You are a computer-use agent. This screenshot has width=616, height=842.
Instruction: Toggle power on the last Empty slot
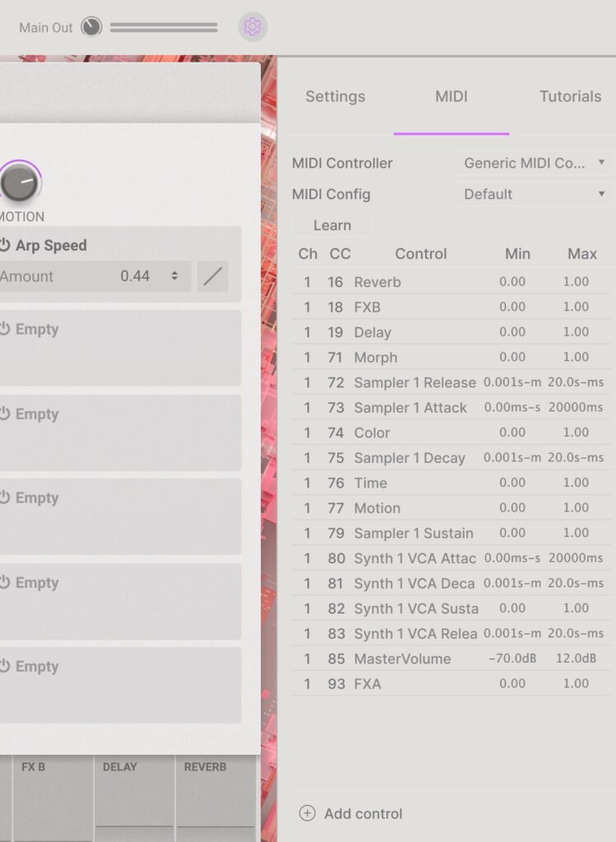(5, 666)
